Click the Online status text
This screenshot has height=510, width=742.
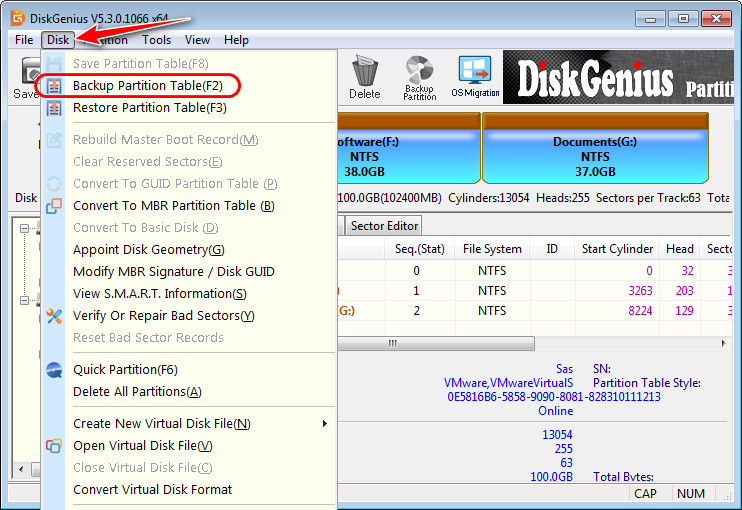pyautogui.click(x=556, y=411)
